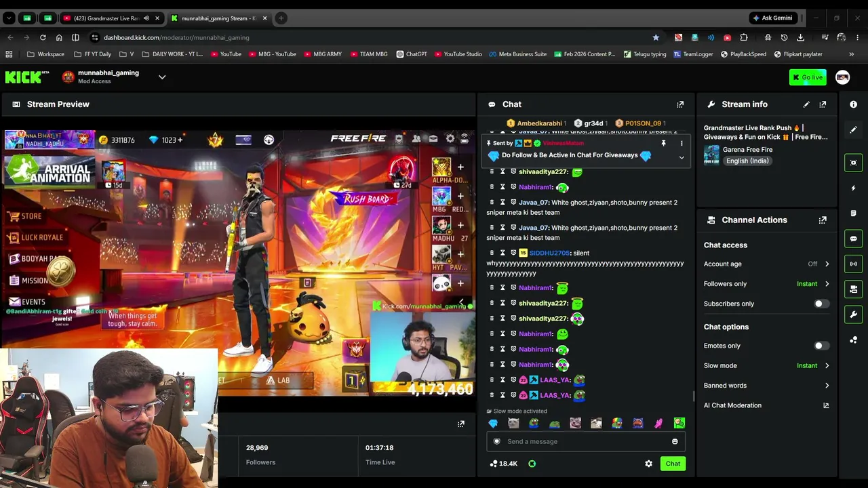Ban SIDDHU2705 using the shield icon
The width and height of the screenshot is (868, 488).
click(513, 253)
